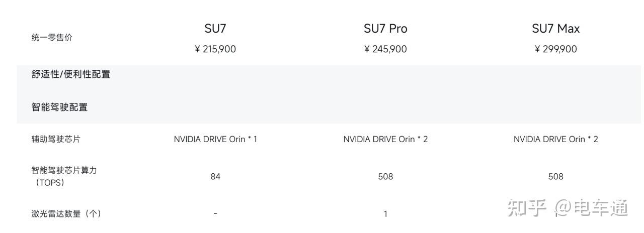Click the ¥299,900 price for SU7 Max
This screenshot has width=644, height=233.
pos(555,49)
